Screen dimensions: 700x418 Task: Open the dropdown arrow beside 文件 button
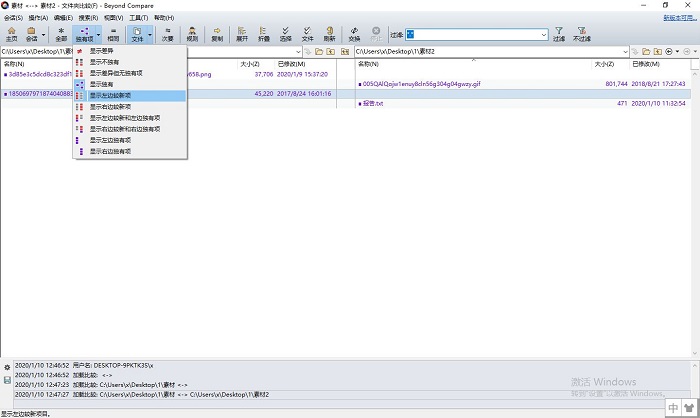point(150,35)
